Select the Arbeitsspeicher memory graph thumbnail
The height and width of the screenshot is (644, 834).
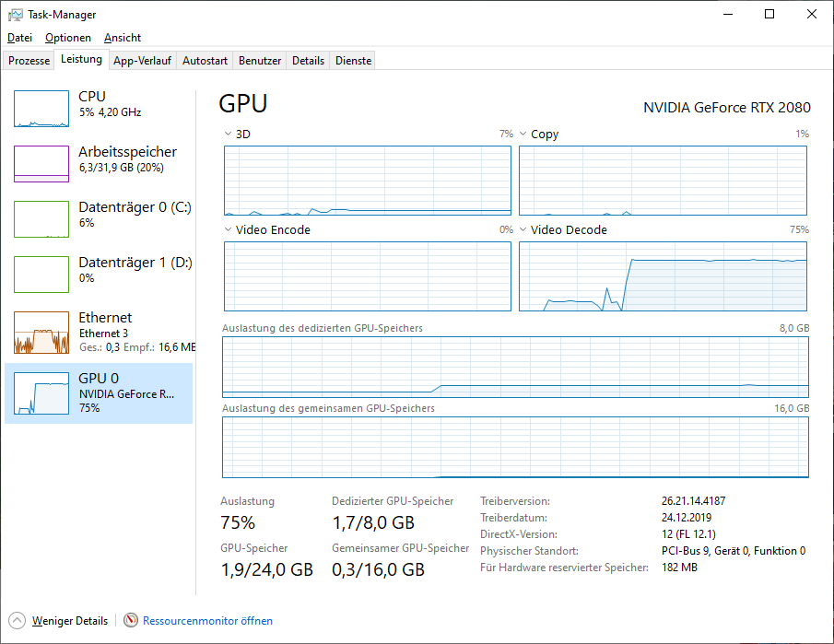click(41, 164)
